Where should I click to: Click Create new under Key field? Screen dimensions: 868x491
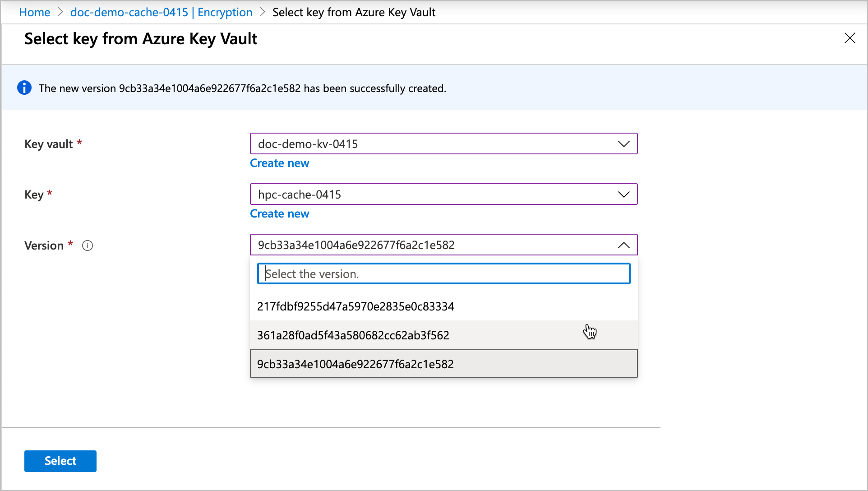click(x=279, y=213)
